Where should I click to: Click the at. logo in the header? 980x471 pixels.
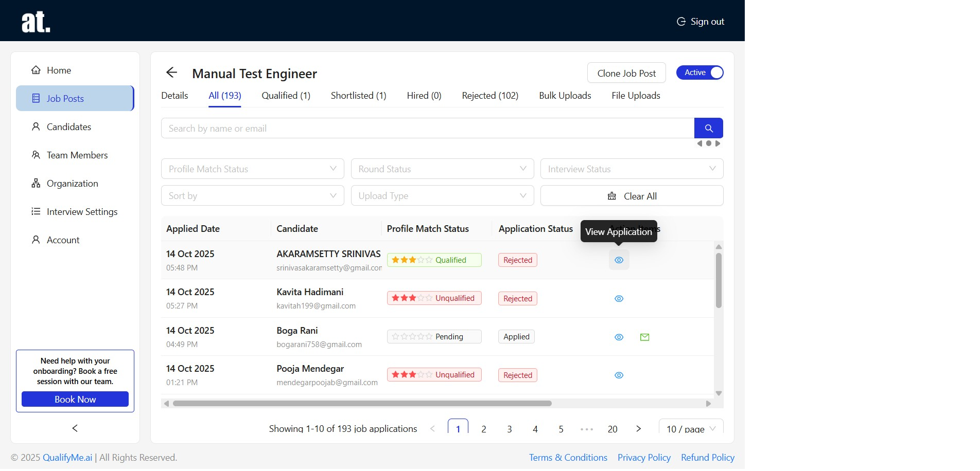[x=36, y=22]
